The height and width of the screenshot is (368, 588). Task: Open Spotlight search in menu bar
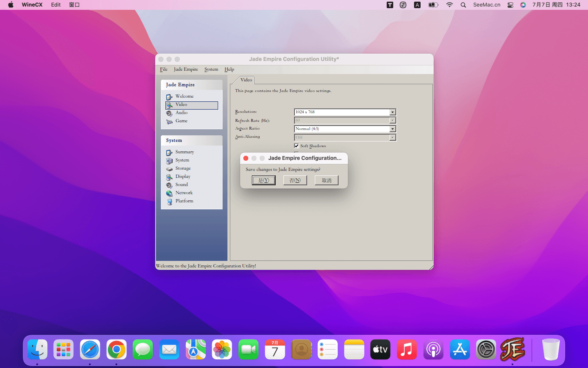[463, 5]
